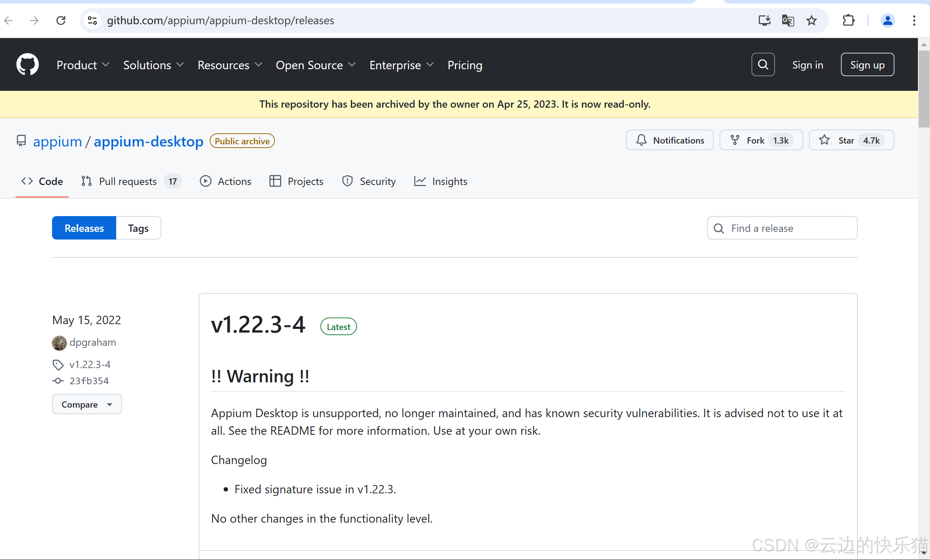Open Chrome three-dot menu

(914, 21)
